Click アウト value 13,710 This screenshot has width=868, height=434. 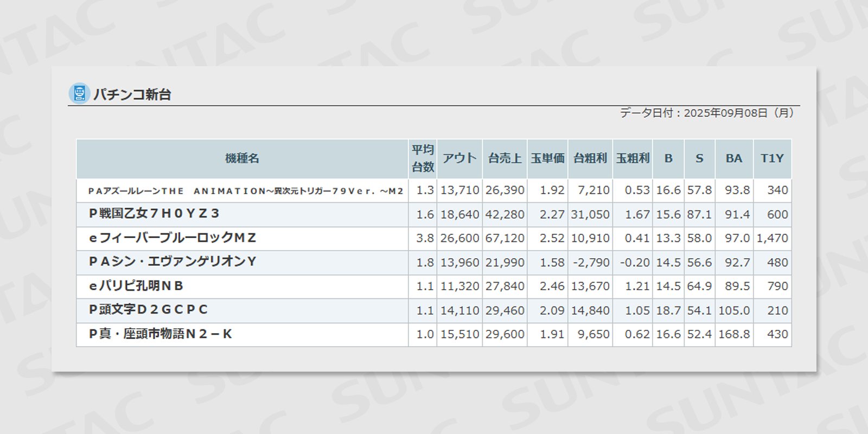[459, 190]
